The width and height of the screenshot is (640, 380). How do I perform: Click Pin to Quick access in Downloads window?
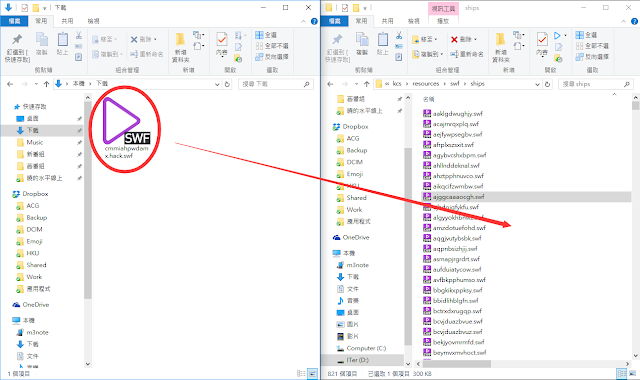pos(17,48)
